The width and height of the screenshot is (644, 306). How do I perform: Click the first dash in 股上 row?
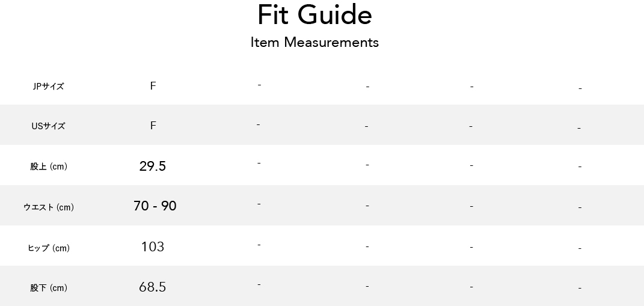click(x=259, y=164)
